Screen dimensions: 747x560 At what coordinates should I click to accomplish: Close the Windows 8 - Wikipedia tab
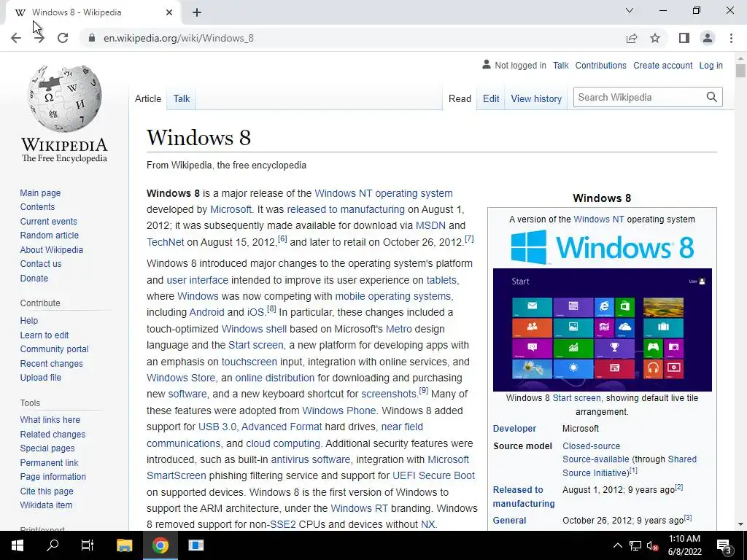click(x=169, y=12)
